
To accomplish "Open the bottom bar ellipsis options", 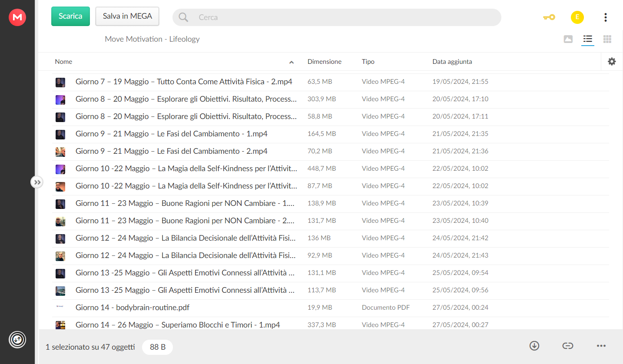I will click(601, 346).
